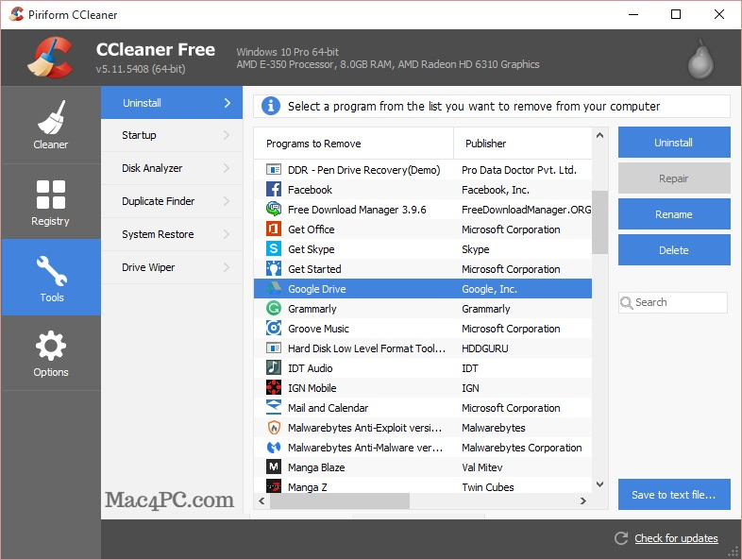Image resolution: width=742 pixels, height=560 pixels.
Task: Click the Get Started lightbulb icon
Action: 274,269
